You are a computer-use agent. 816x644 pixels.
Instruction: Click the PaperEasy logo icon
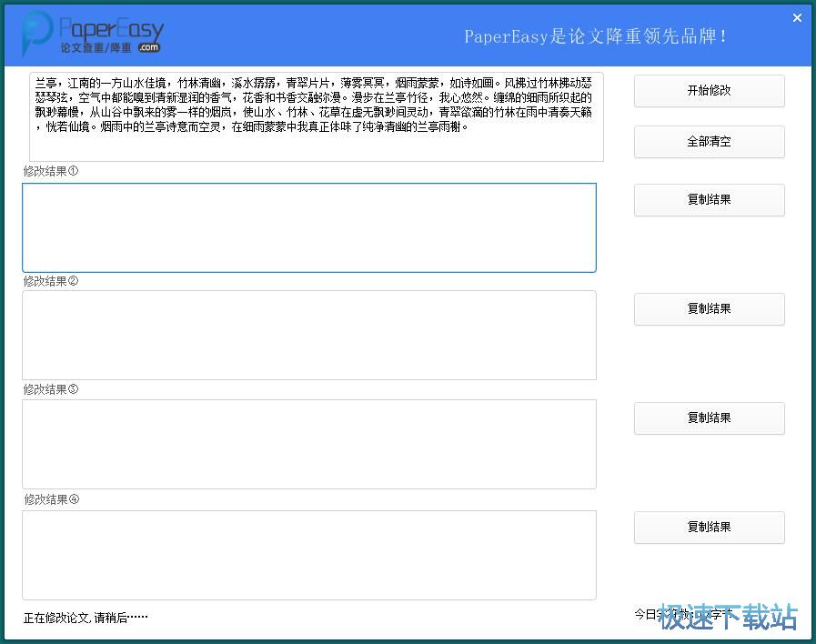[x=37, y=34]
